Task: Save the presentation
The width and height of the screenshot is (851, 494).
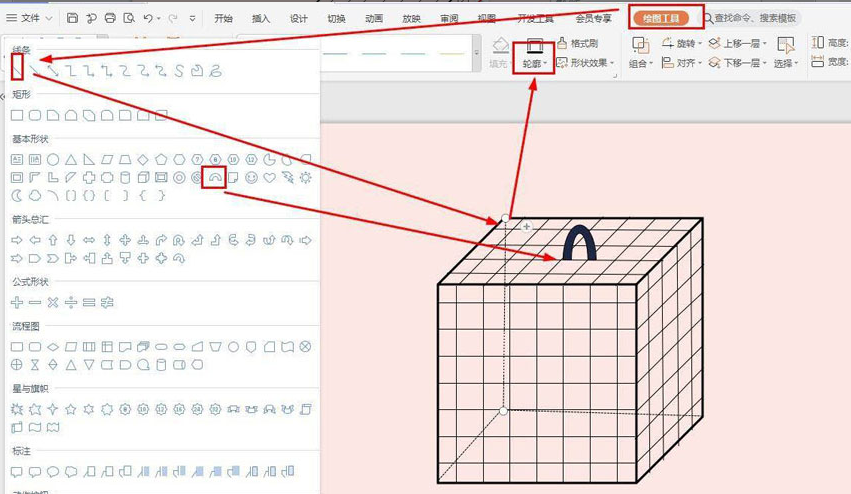Action: (72, 18)
